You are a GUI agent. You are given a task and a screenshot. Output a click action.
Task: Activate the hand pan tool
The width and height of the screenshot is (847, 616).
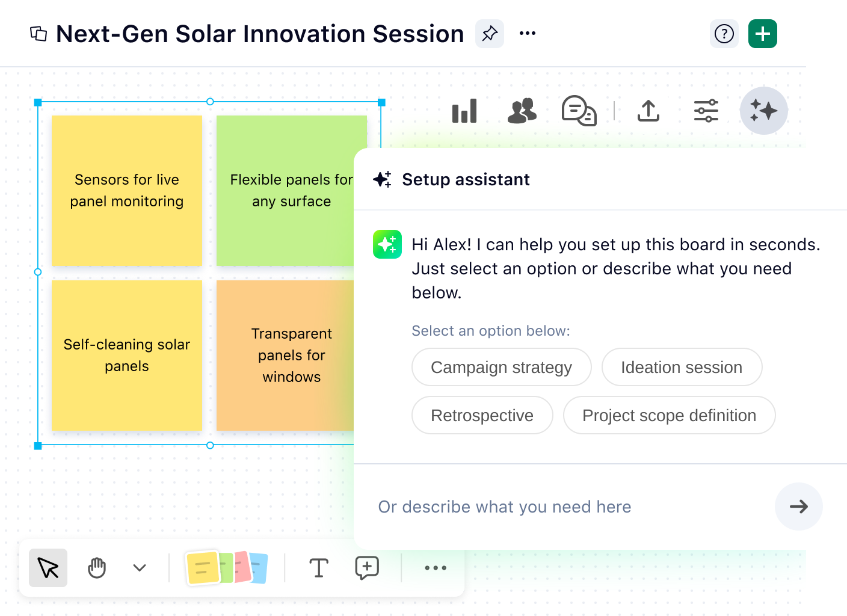coord(96,567)
